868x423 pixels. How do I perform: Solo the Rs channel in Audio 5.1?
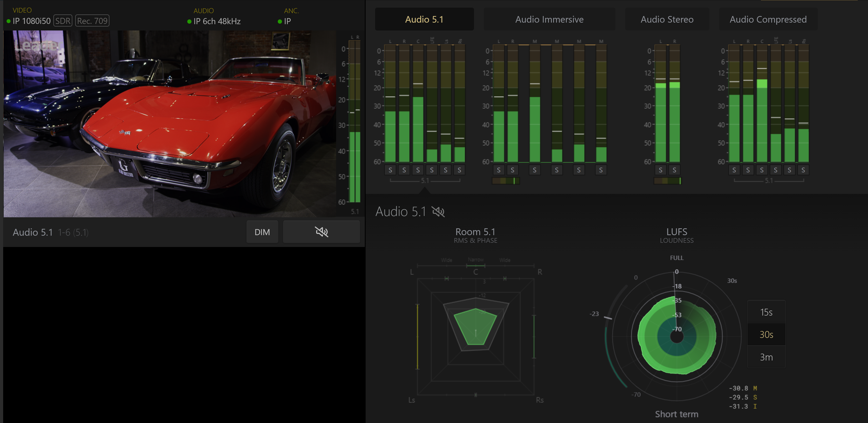pyautogui.click(x=459, y=170)
